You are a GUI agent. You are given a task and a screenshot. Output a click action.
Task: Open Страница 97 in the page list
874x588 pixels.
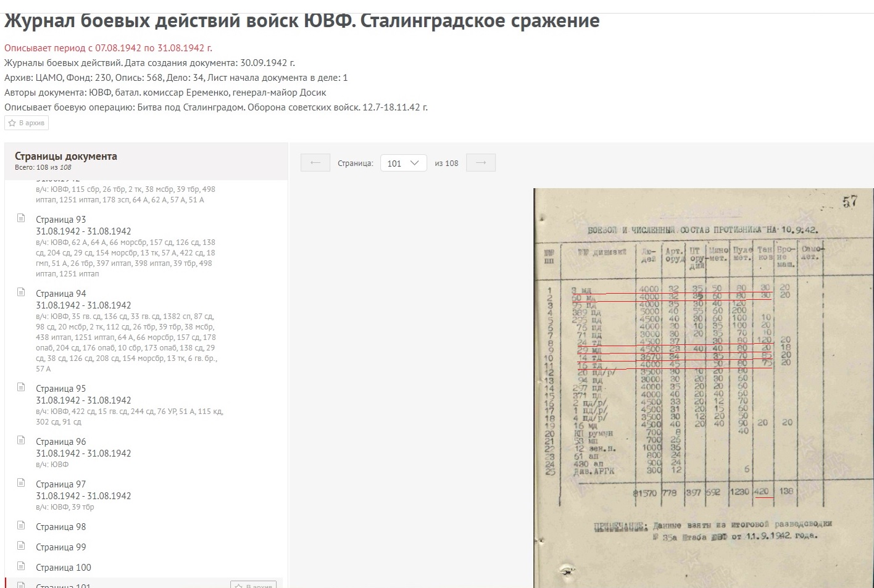(61, 484)
